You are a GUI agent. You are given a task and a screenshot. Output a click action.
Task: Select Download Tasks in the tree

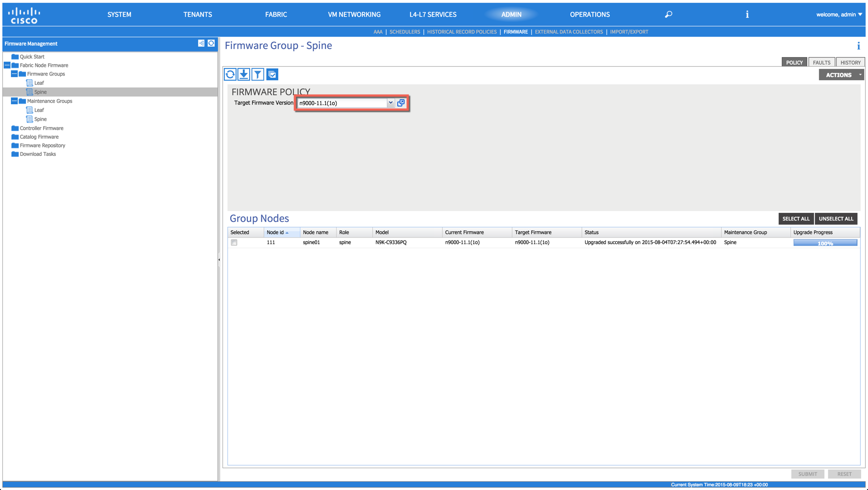pyautogui.click(x=38, y=154)
